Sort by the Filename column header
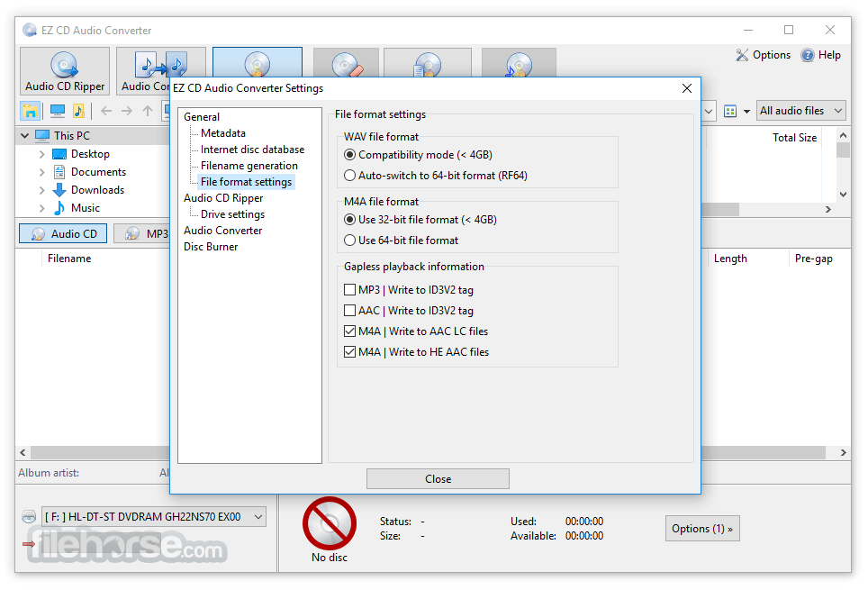This screenshot has height=590, width=868. (x=69, y=259)
